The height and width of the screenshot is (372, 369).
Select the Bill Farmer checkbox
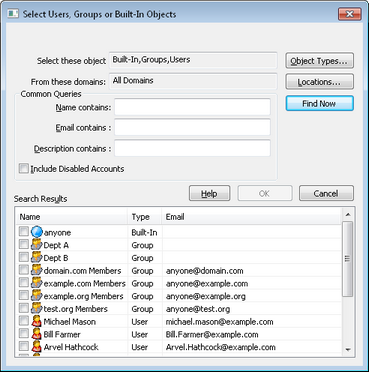click(24, 333)
